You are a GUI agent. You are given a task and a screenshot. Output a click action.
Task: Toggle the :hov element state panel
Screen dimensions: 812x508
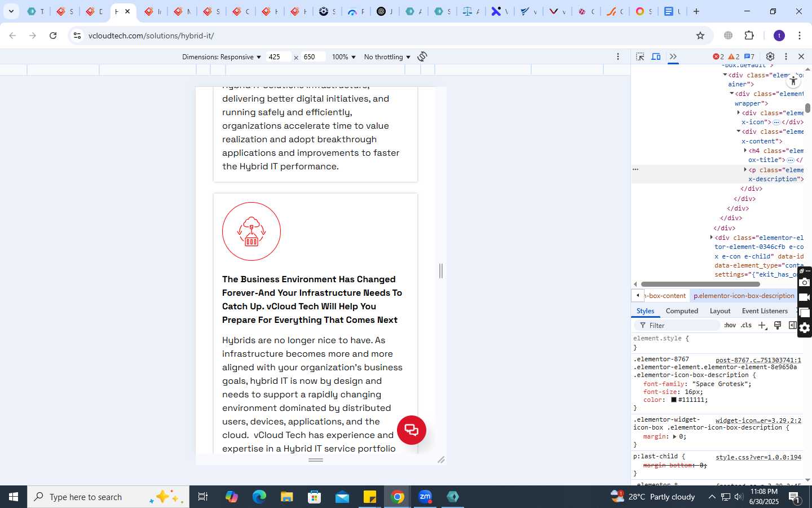pos(730,326)
